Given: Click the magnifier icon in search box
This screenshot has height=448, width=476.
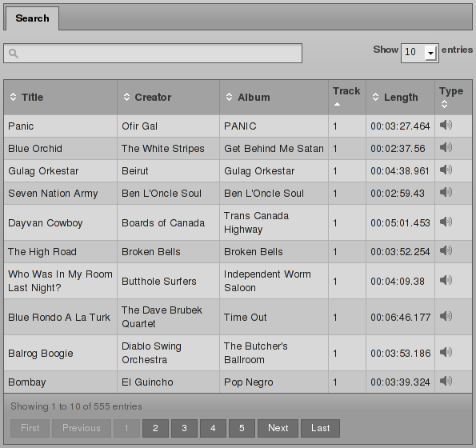Looking at the screenshot, I should point(14,54).
